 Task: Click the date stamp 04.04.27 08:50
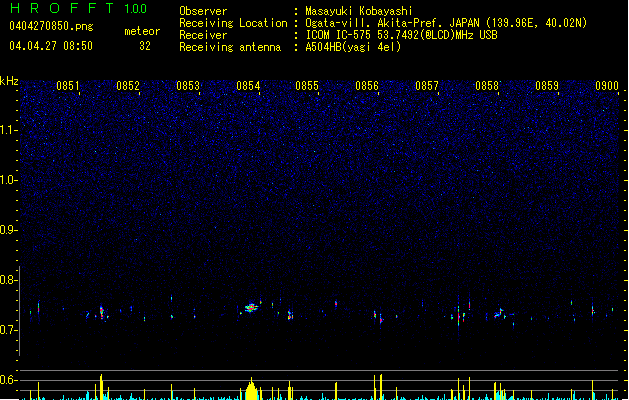51,46
